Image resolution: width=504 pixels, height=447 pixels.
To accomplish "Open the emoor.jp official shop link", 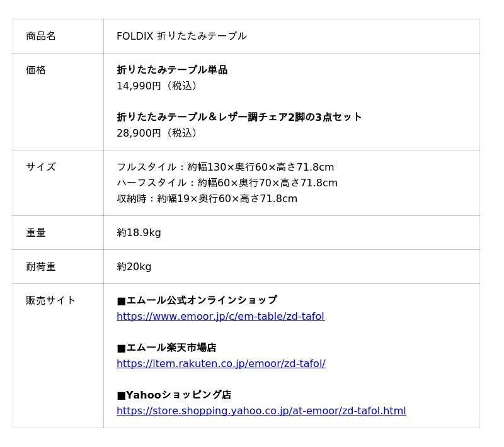I will (220, 316).
